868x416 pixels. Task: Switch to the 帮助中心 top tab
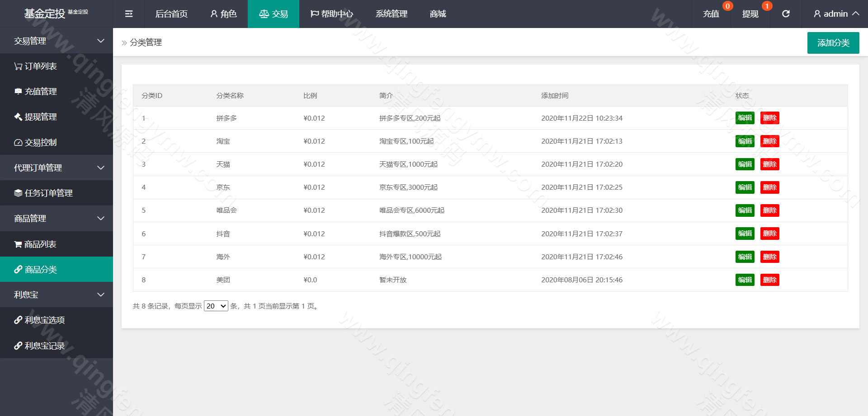tap(332, 14)
